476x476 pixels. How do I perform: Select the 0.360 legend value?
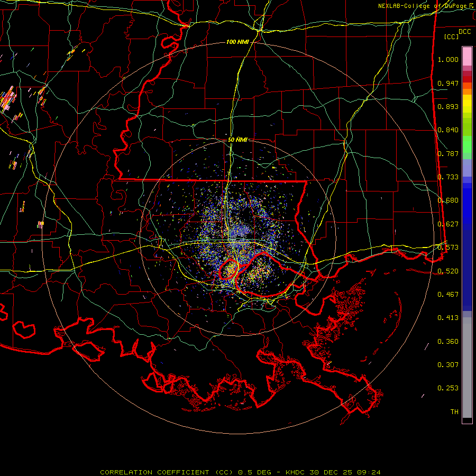click(448, 342)
